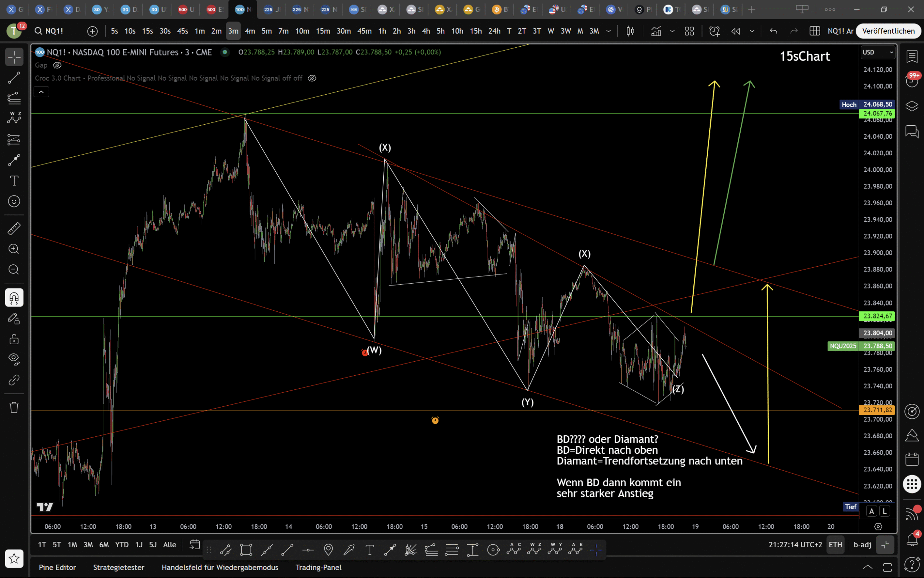Select the 15m timeframe button
Viewport: 924px width, 578px height.
tap(323, 31)
